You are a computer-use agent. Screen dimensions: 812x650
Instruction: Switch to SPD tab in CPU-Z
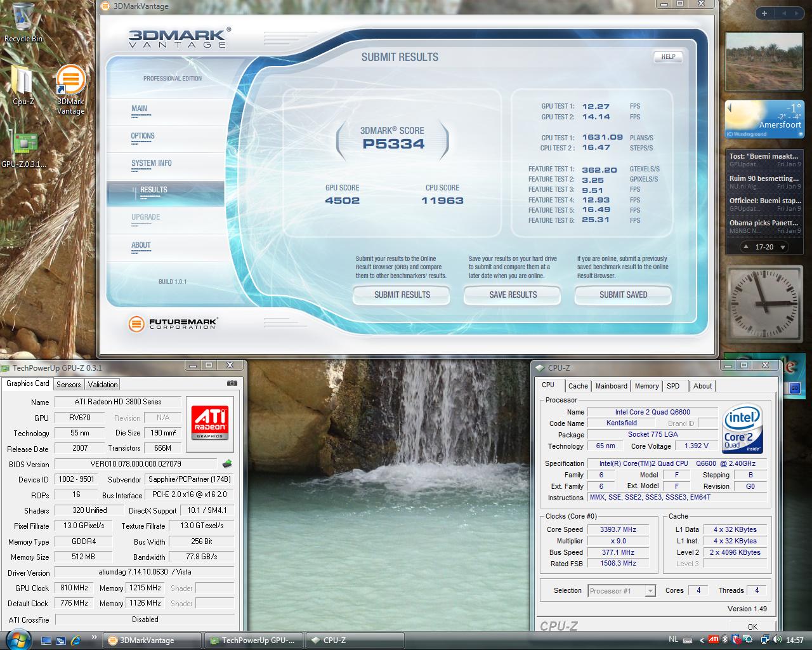click(x=674, y=386)
